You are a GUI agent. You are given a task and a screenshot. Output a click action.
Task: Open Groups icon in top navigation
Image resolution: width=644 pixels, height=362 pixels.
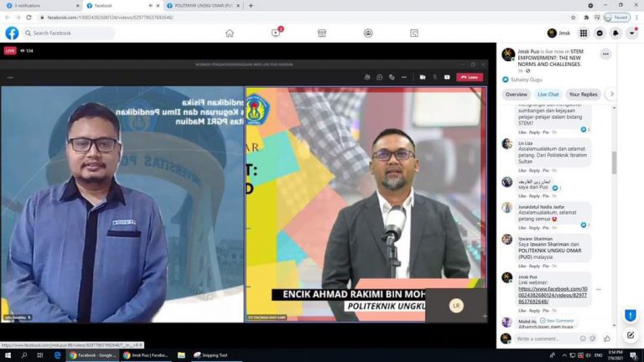coord(368,34)
